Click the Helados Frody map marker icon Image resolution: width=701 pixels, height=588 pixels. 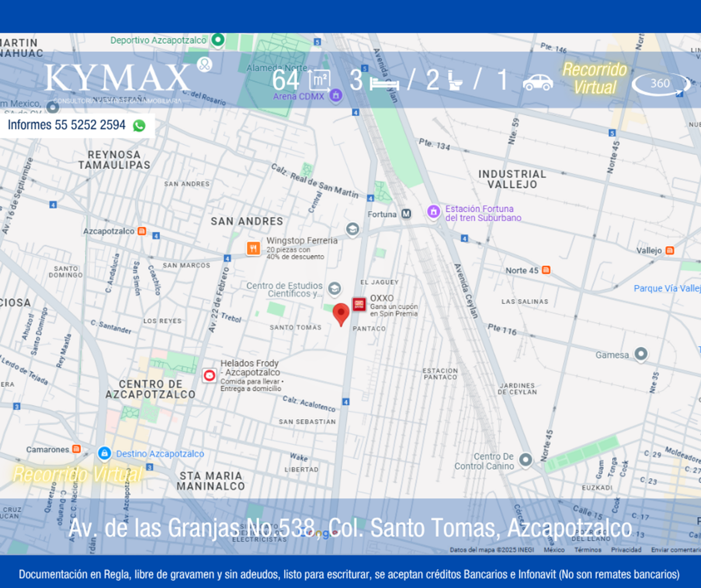pyautogui.click(x=210, y=376)
